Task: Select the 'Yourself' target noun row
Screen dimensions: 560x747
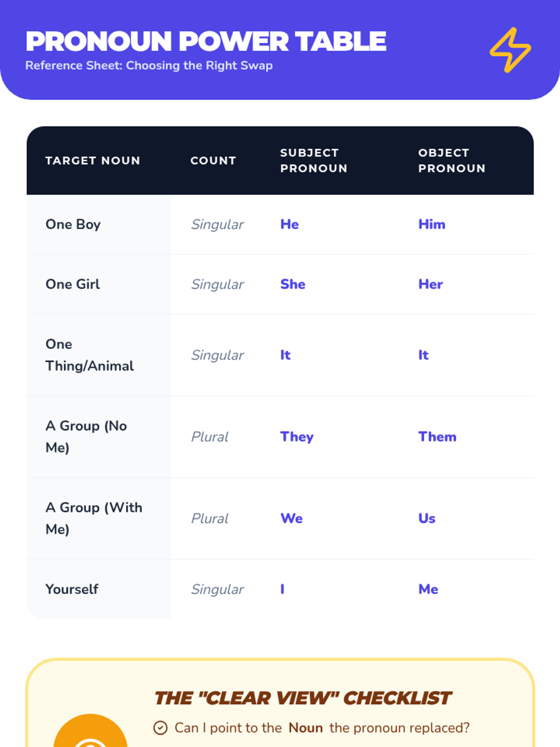Action: pos(72,589)
